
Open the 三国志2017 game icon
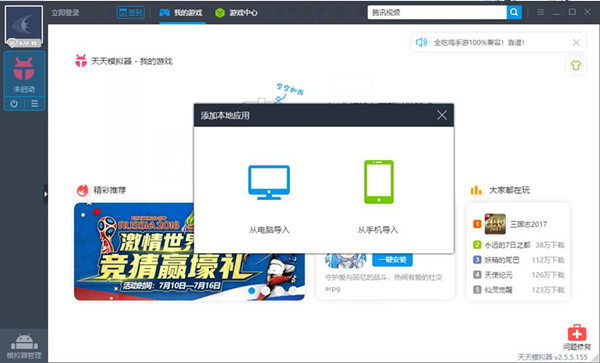coord(495,224)
